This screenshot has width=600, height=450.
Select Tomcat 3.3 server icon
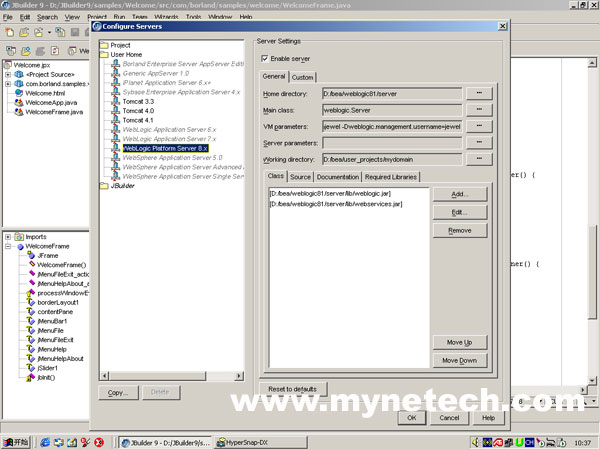click(116, 101)
